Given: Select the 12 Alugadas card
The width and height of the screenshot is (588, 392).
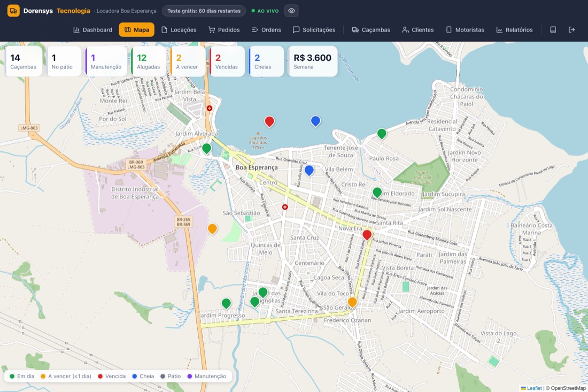Looking at the screenshot, I should 149,62.
